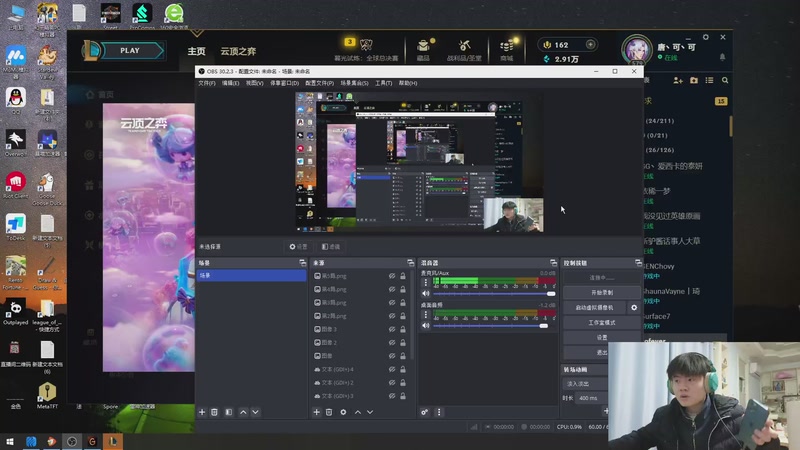Toggle visibility eye for 第4局.png source
Screen dimensions: 800x450
(x=392, y=289)
